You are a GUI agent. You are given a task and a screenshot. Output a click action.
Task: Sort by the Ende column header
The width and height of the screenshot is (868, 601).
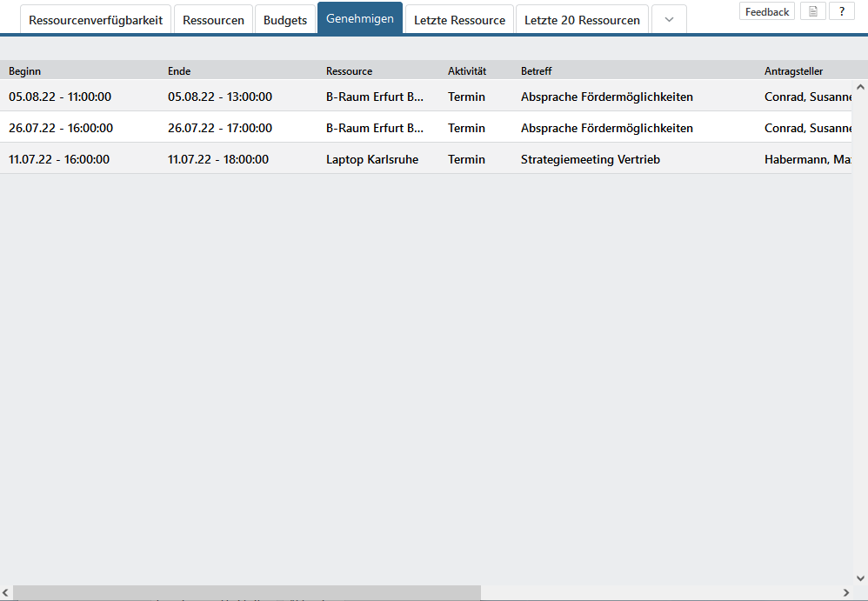pos(179,71)
